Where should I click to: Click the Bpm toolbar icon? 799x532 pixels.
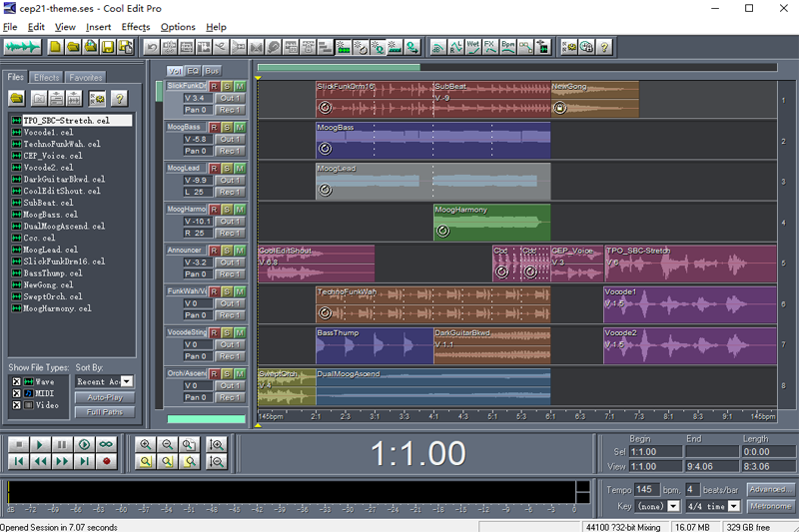tap(508, 47)
